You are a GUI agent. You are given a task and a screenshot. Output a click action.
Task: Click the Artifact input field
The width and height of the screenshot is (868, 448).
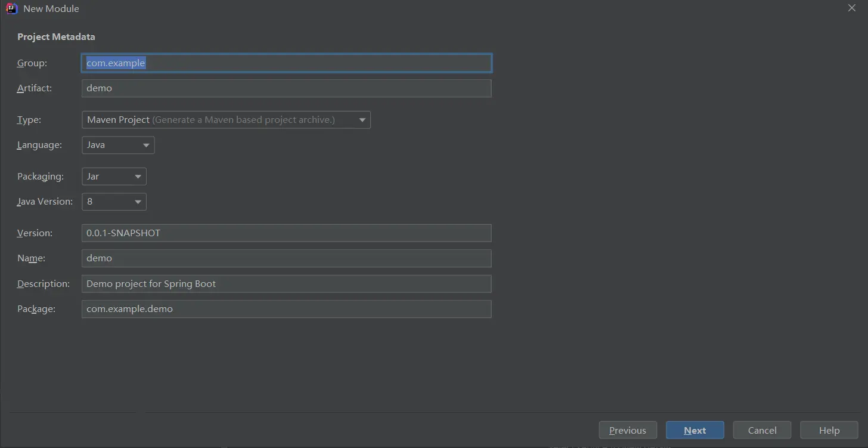point(286,88)
